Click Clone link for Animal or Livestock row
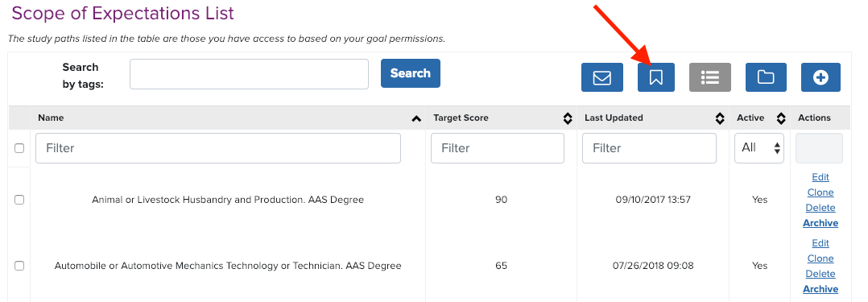Viewport: 868px width, 302px height. point(820,192)
